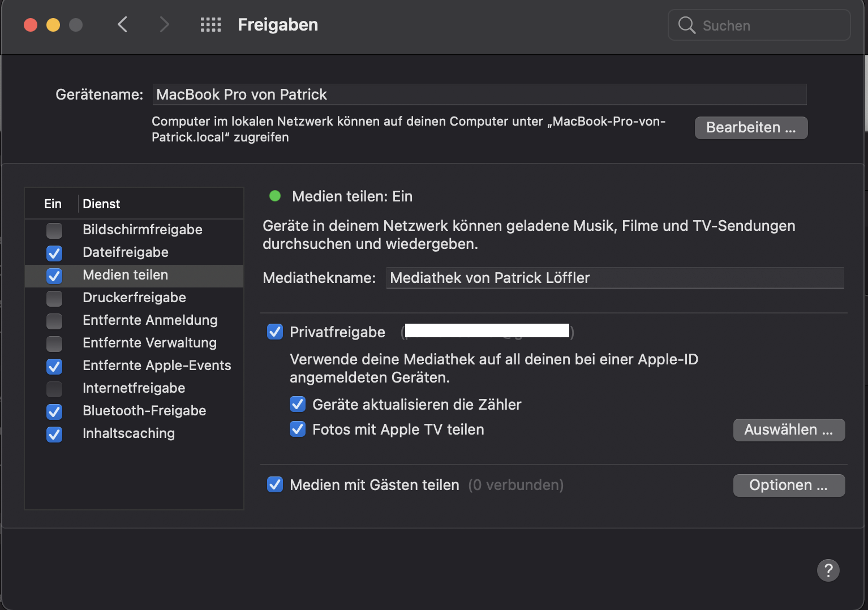Enable Bildschirmfreigabe checkbox
The width and height of the screenshot is (868, 610).
pyautogui.click(x=54, y=230)
